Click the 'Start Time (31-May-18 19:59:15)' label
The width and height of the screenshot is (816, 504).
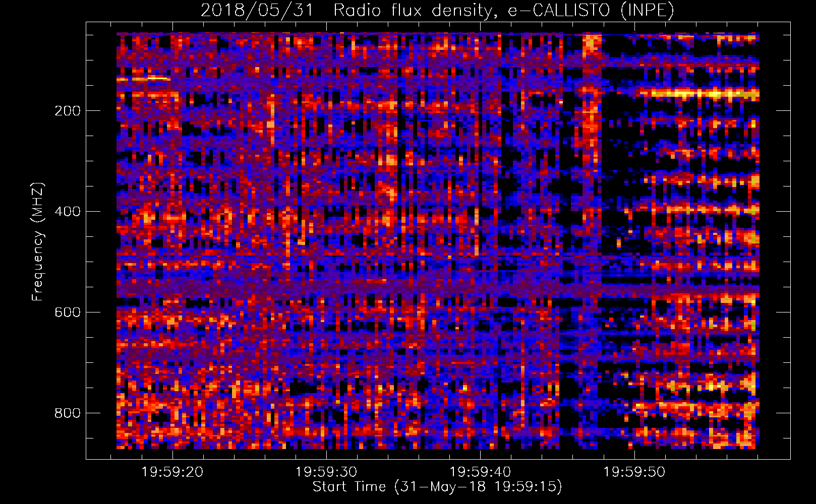[437, 487]
